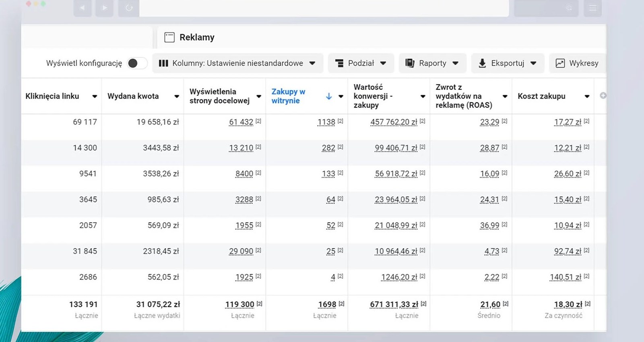Click the Eksportuj download button
Viewport: 644px width, 342px height.
508,63
